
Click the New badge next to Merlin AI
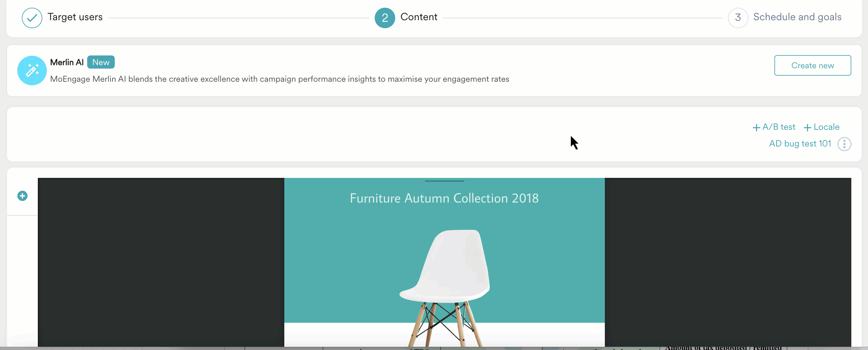tap(101, 62)
